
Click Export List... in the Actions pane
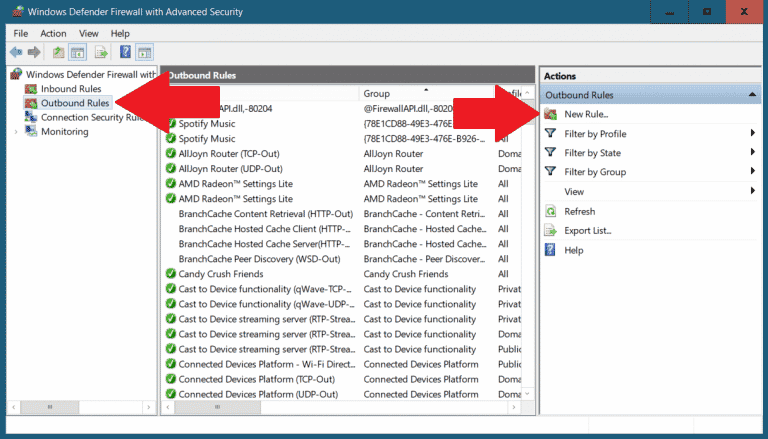point(587,230)
